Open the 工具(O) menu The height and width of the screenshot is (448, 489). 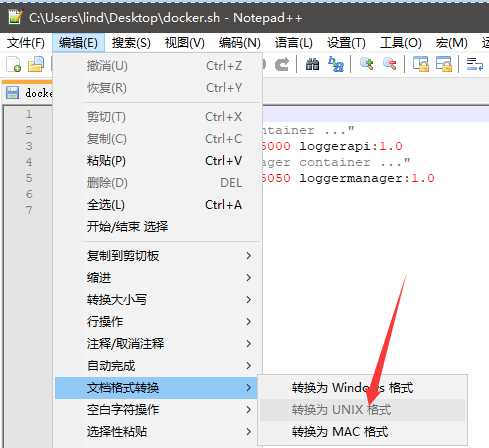pos(401,43)
